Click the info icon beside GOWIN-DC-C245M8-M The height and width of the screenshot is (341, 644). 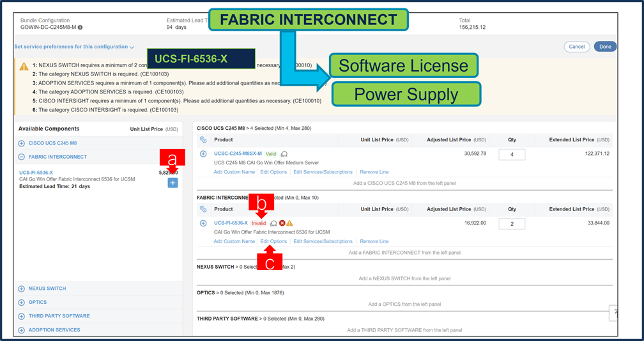(80, 28)
